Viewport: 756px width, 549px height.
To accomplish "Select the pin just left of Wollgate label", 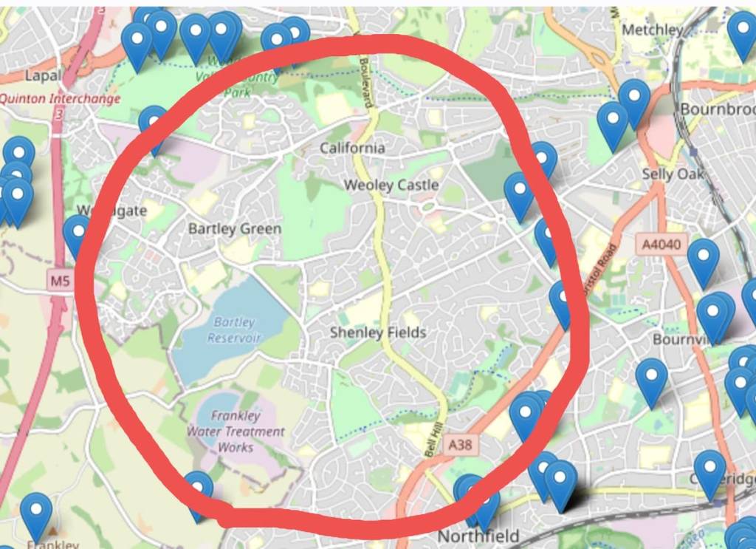I will [77, 237].
